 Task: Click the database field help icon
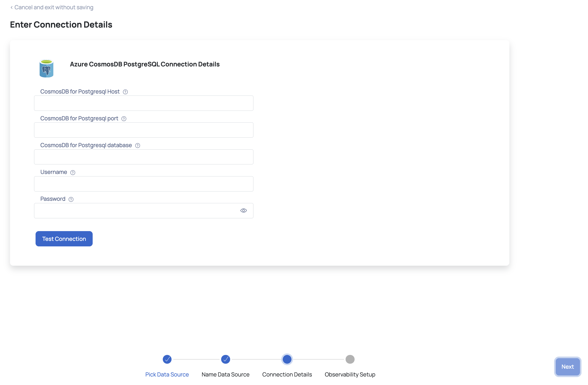[x=138, y=146]
